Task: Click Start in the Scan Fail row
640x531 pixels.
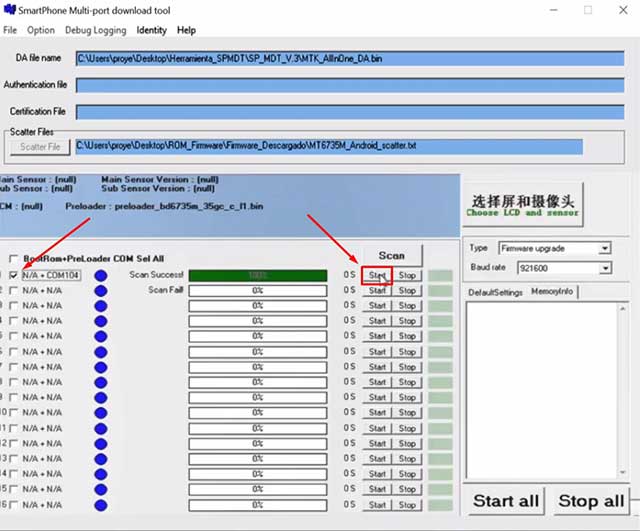Action: pos(377,291)
